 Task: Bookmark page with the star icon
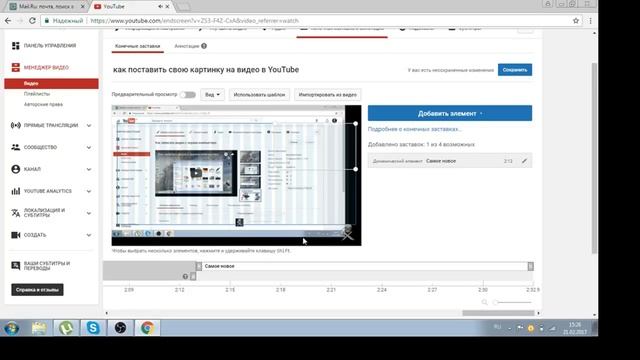point(576,20)
